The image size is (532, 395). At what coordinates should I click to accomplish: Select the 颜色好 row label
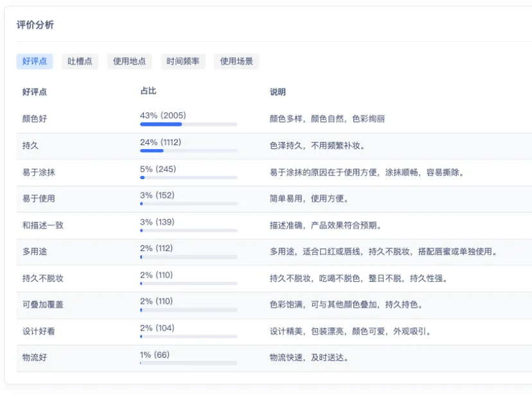pos(35,119)
